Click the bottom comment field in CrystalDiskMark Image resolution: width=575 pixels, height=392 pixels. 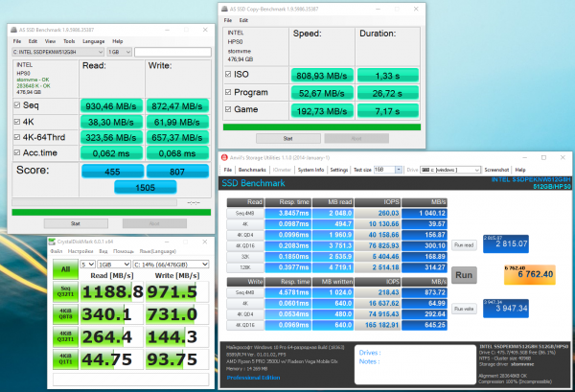point(131,380)
